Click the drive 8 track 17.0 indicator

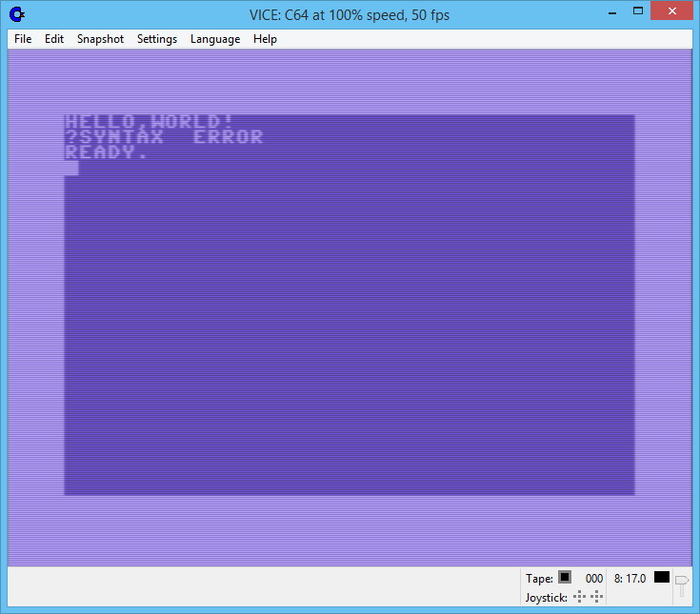[630, 579]
